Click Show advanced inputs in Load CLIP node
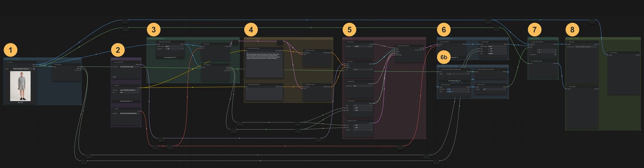The height and width of the screenshot is (168, 644). coord(126,101)
